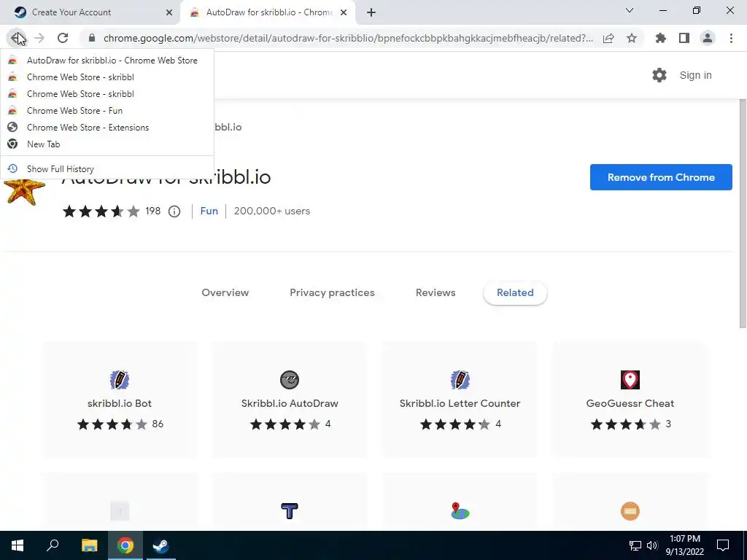Click the blue T extension icon
The width and height of the screenshot is (747, 560).
coord(289,511)
